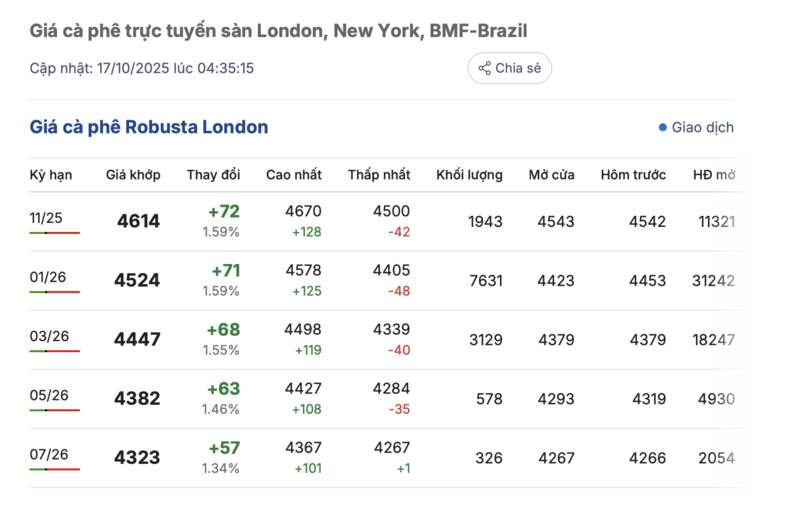The height and width of the screenshot is (509, 800).
Task: Click the Mở cửa column header
Action: point(551,175)
